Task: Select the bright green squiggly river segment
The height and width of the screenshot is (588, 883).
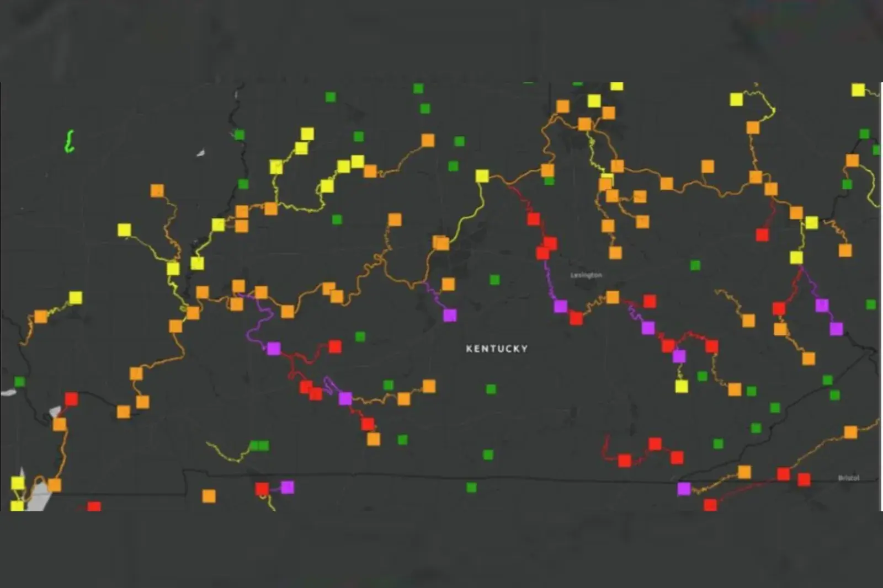Action: click(70, 141)
